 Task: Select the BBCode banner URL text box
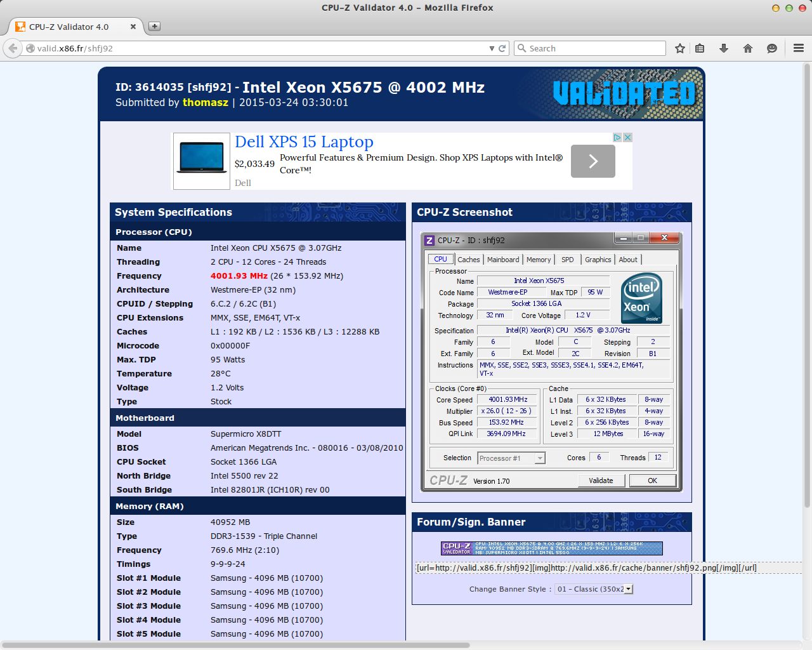point(608,567)
